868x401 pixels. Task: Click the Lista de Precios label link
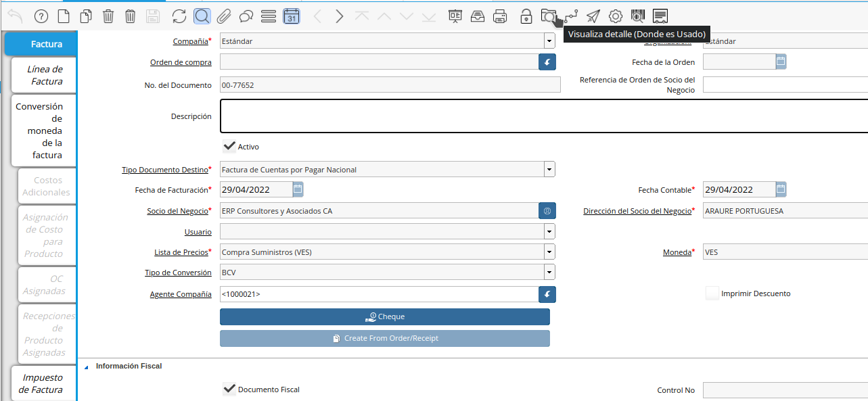click(181, 252)
